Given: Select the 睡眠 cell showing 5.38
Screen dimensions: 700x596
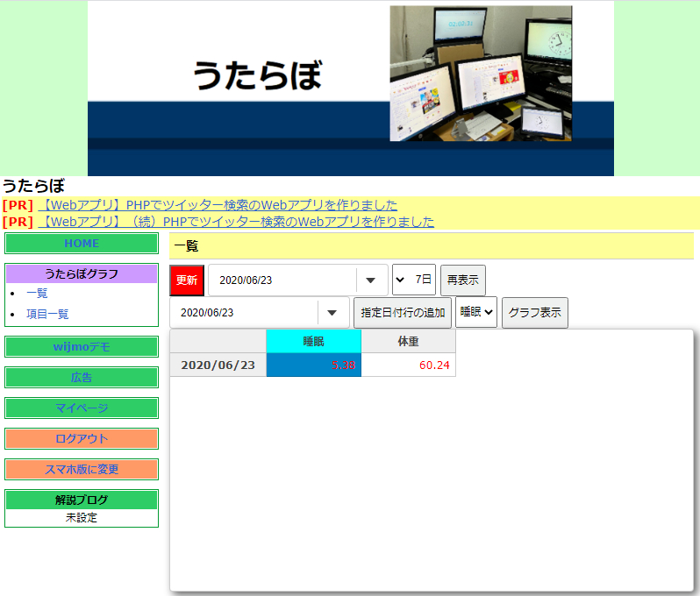Looking at the screenshot, I should [x=313, y=365].
